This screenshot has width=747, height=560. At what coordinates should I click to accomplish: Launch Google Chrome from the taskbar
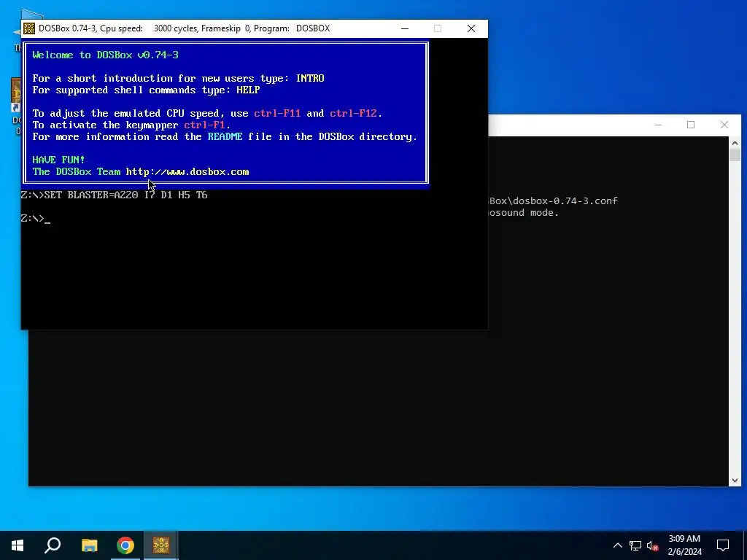[x=125, y=545]
